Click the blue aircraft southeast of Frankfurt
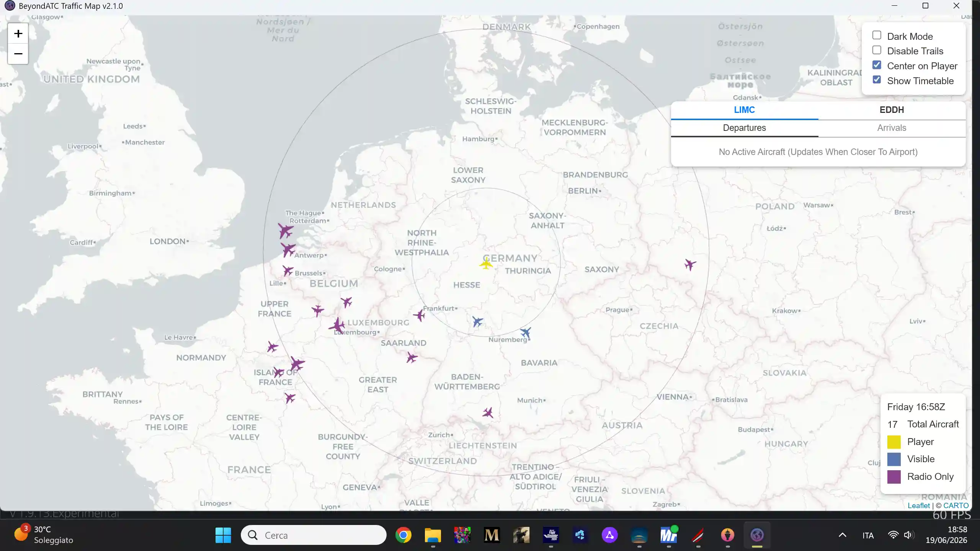This screenshot has height=551, width=980. tap(477, 321)
